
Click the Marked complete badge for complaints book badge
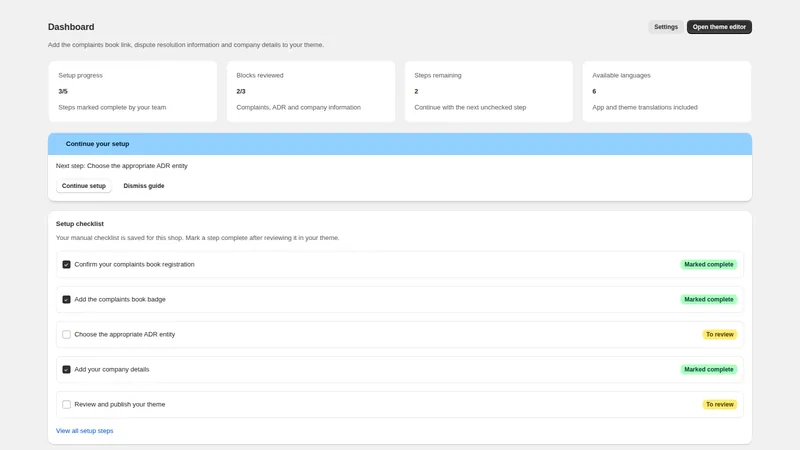[709, 299]
